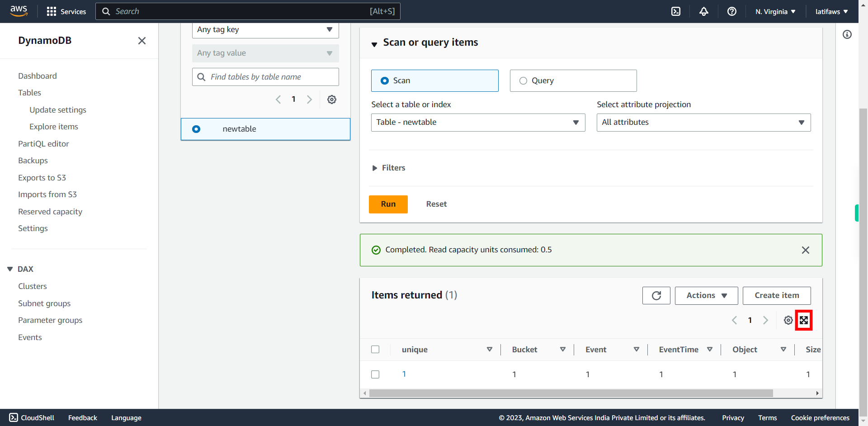868x426 pixels.
Task: Open the Language selector in the footer
Action: [x=126, y=418]
